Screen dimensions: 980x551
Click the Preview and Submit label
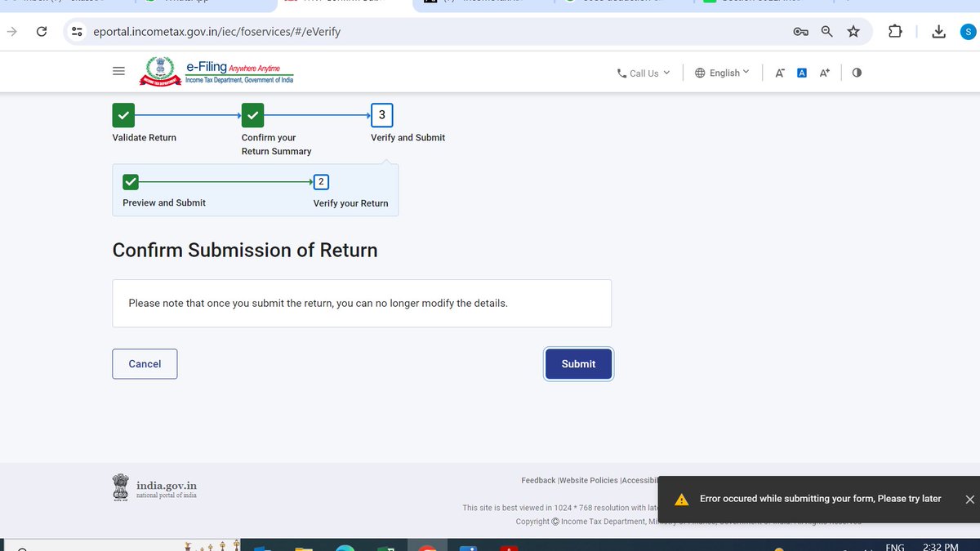[x=164, y=203]
